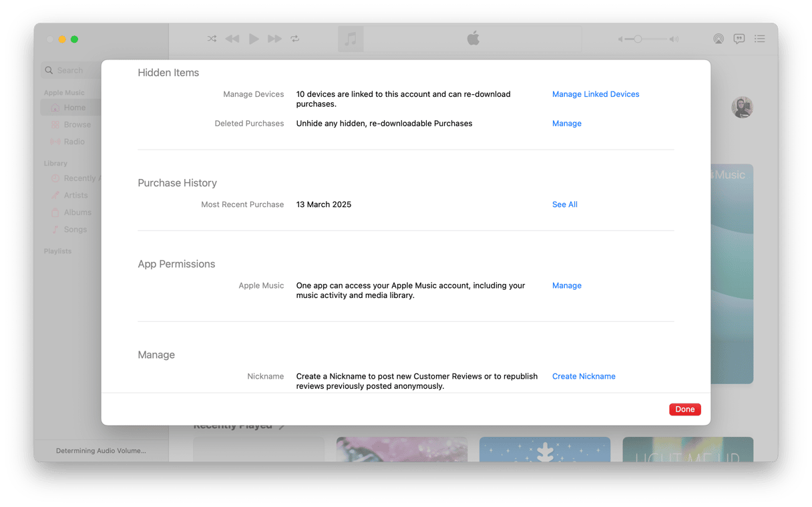Focus the sidebar Search field
The height and width of the screenshot is (507, 812).
pos(71,70)
